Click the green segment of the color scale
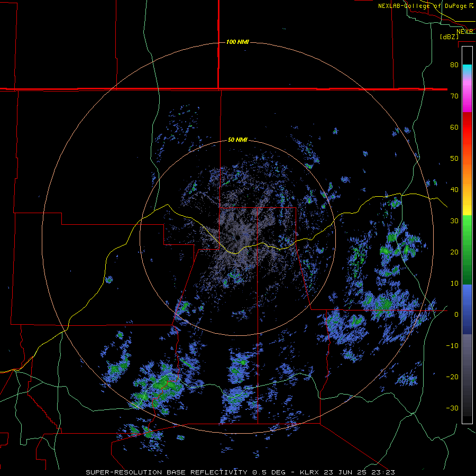The width and height of the screenshot is (476, 476). coord(467,250)
